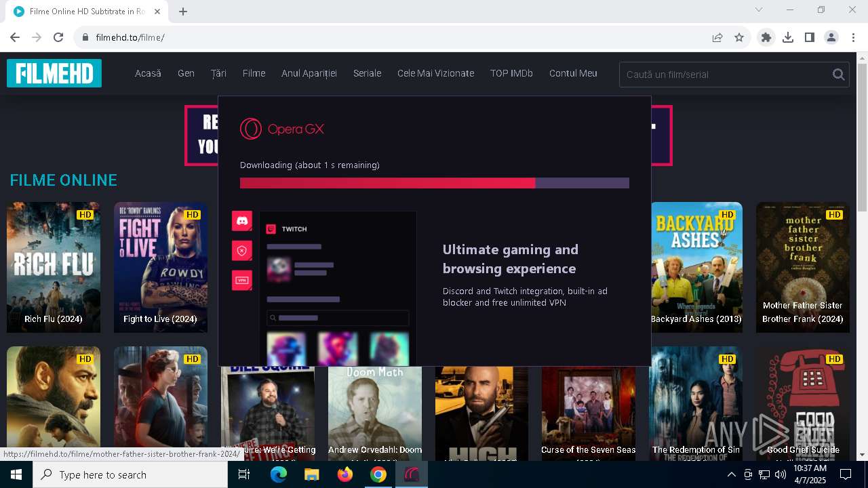Viewport: 868px width, 488px height.
Task: Launch Firefox from the taskbar
Action: pos(345,474)
